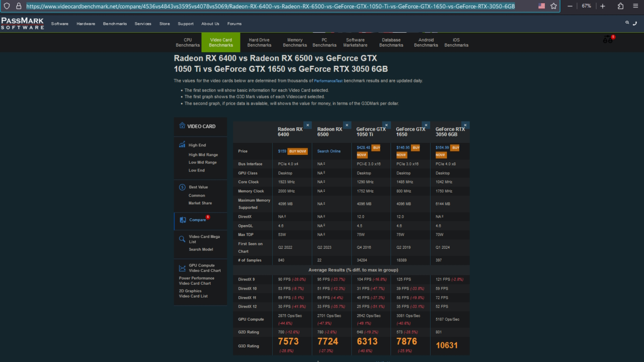
Task: Open 2D Graphics Video Card List link
Action: click(193, 293)
